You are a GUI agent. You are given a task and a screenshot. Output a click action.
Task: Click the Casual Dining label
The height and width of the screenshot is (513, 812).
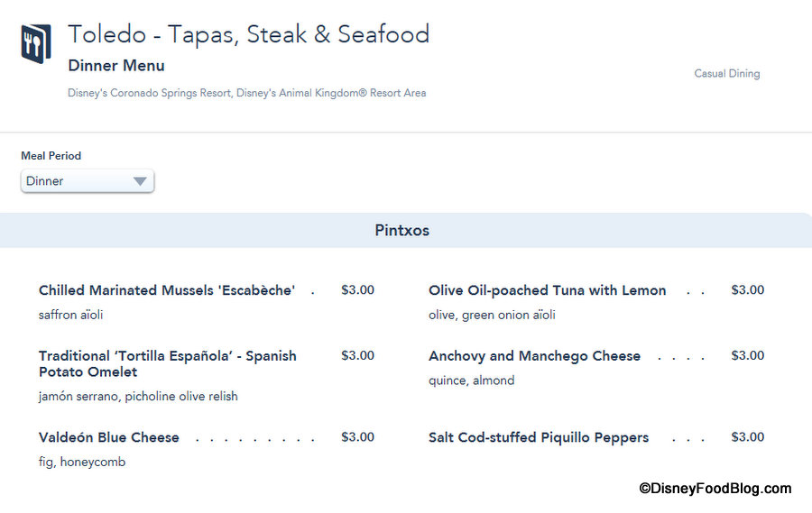pos(726,74)
